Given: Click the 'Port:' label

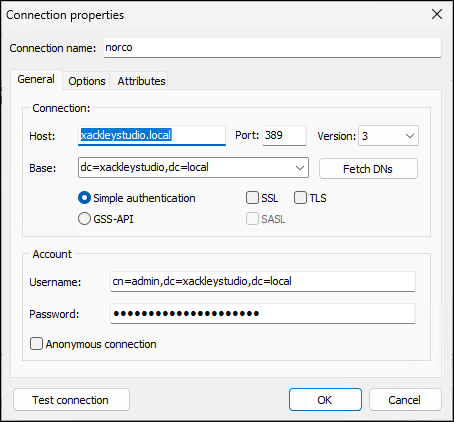Looking at the screenshot, I should pos(247,135).
